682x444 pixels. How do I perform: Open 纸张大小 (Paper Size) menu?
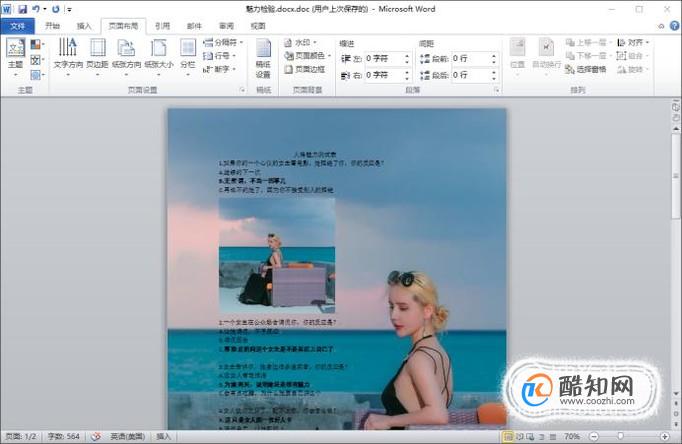click(x=159, y=57)
